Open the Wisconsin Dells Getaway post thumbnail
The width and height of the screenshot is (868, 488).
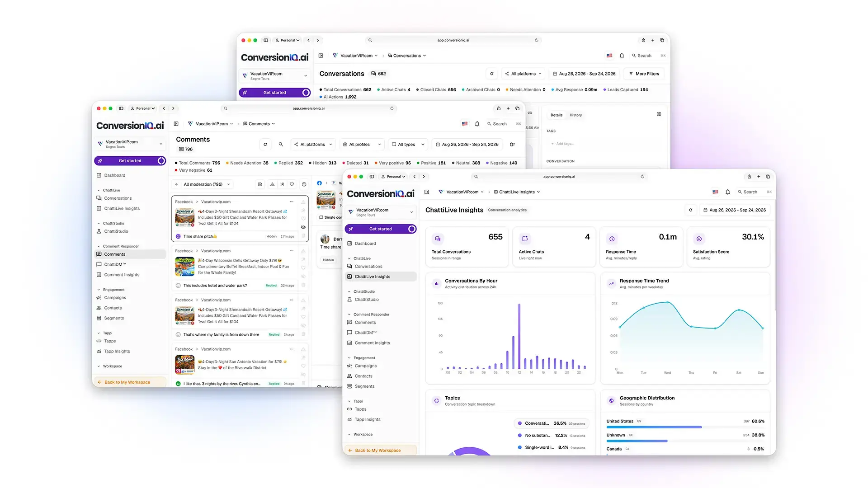184,267
